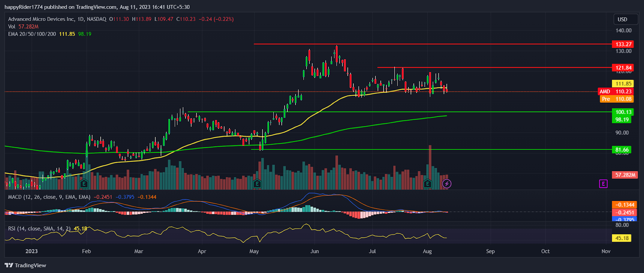
Task: Select the 81.66 support price label
Action: (x=622, y=150)
